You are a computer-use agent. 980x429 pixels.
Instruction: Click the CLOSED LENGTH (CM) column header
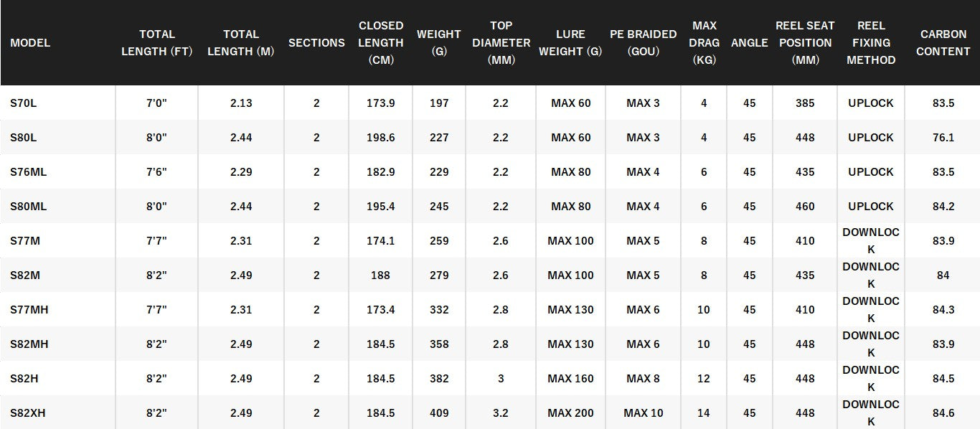point(381,43)
